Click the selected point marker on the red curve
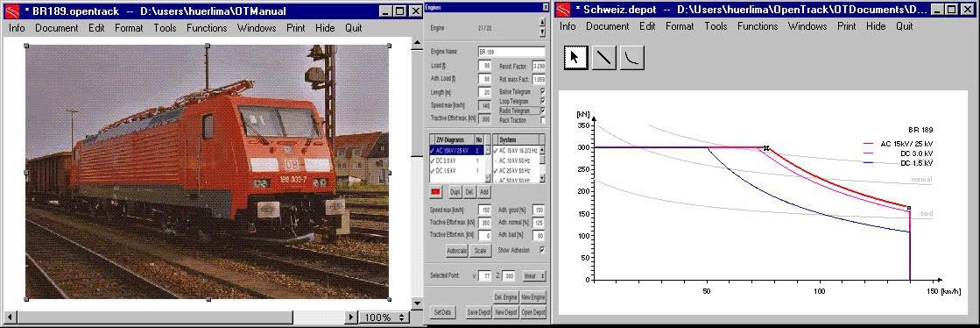The width and height of the screenshot is (980, 328). point(766,148)
